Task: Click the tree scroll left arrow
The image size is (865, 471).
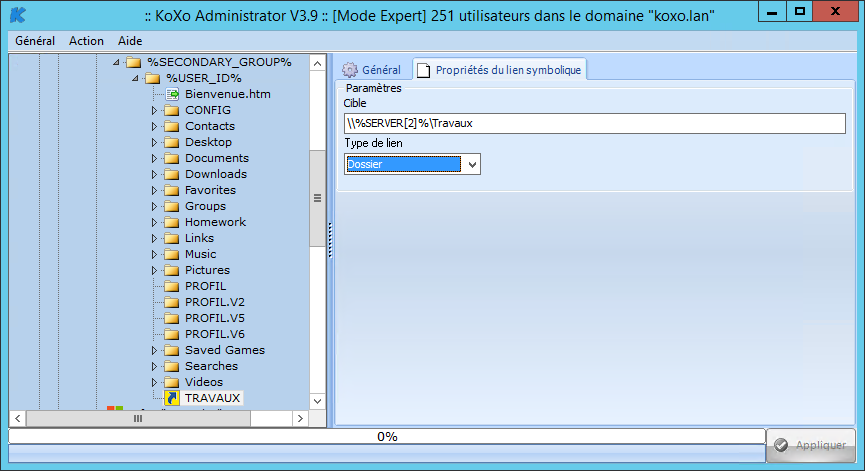Action: [18, 419]
